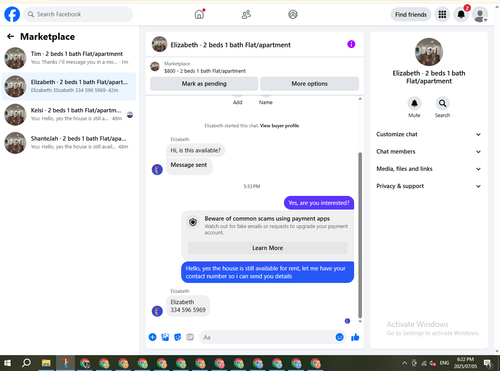Click Mark as pending button
The width and height of the screenshot is (500, 371).
point(204,84)
